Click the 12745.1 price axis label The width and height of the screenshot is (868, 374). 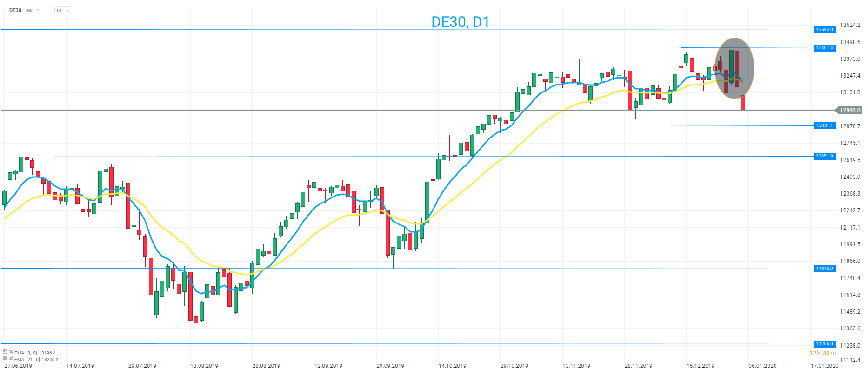tap(850, 143)
